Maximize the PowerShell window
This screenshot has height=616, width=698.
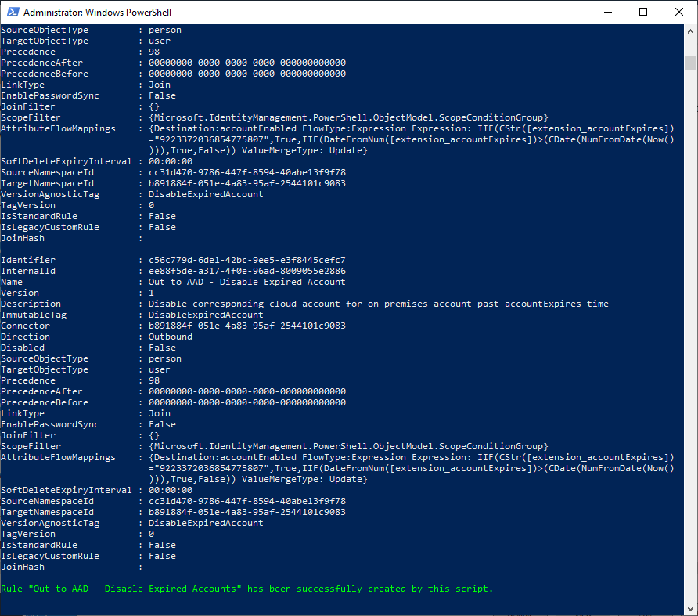pyautogui.click(x=643, y=12)
